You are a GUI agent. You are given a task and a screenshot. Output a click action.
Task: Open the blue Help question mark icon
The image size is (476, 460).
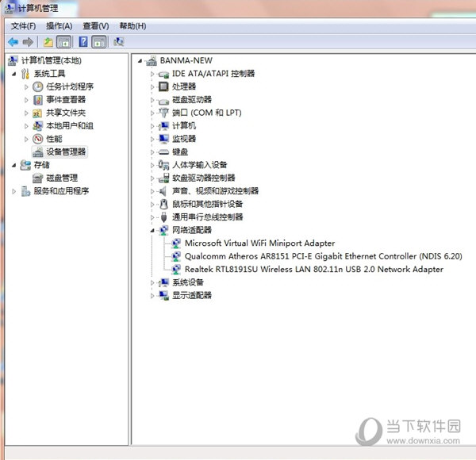(83, 42)
